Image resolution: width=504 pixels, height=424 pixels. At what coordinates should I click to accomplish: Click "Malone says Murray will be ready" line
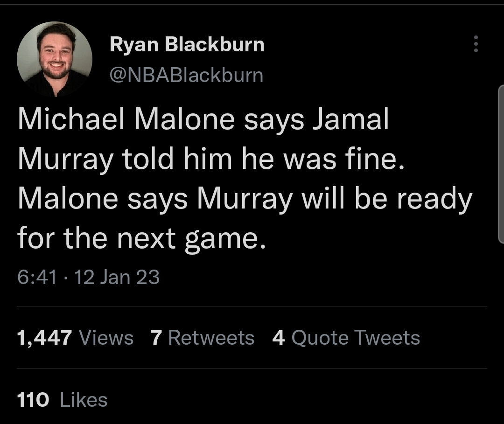245,199
